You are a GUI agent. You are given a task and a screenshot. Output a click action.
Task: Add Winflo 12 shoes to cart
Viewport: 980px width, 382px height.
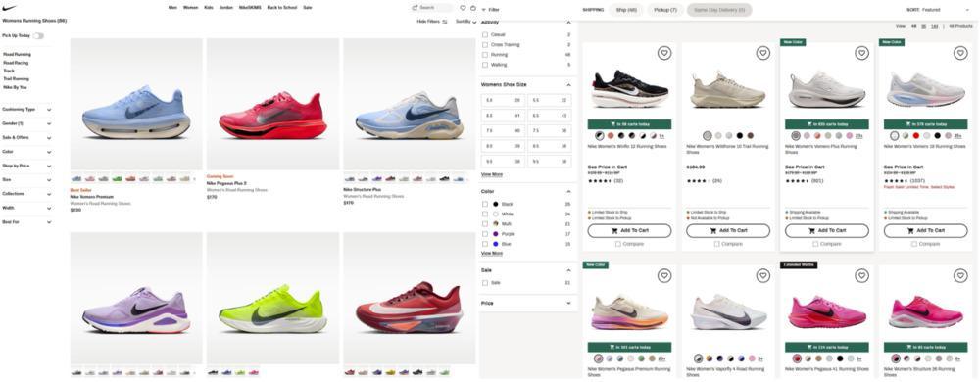(x=629, y=230)
